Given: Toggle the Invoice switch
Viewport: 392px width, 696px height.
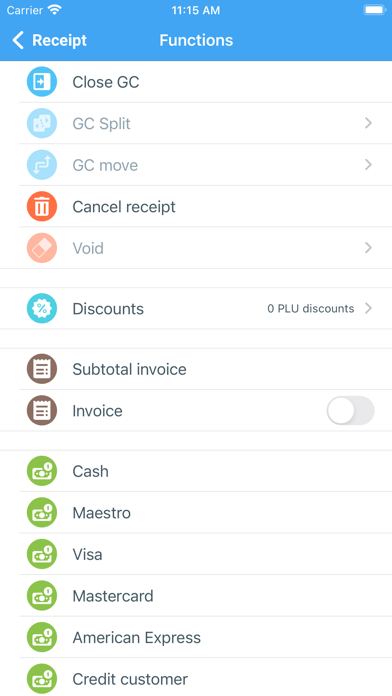Looking at the screenshot, I should coord(350,411).
